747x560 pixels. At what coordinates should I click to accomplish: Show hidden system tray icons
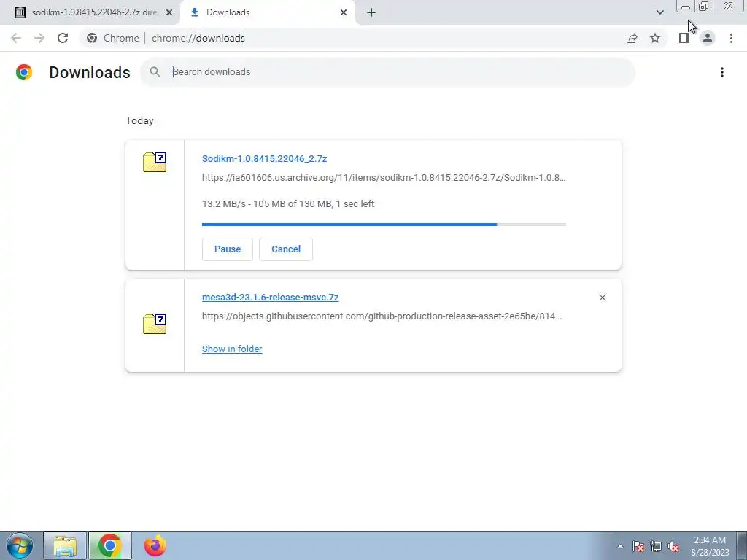620,546
